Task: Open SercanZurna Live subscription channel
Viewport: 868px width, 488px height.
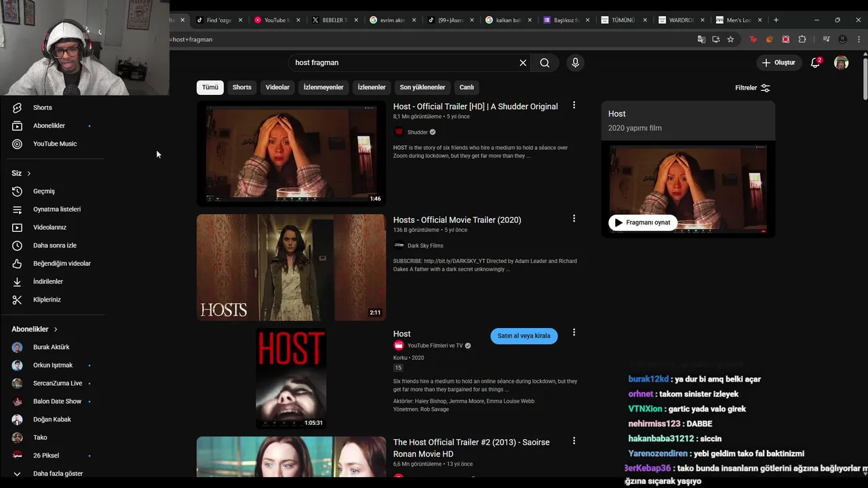Action: (58, 384)
